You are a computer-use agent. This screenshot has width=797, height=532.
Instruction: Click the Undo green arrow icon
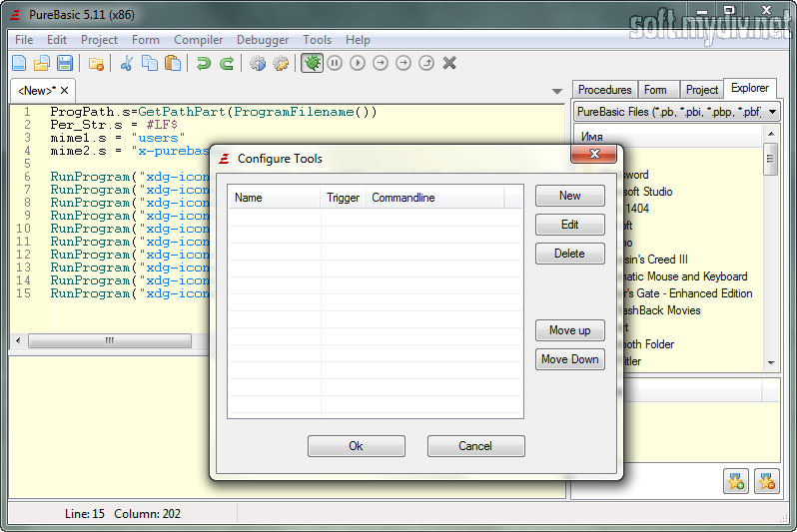pos(204,63)
